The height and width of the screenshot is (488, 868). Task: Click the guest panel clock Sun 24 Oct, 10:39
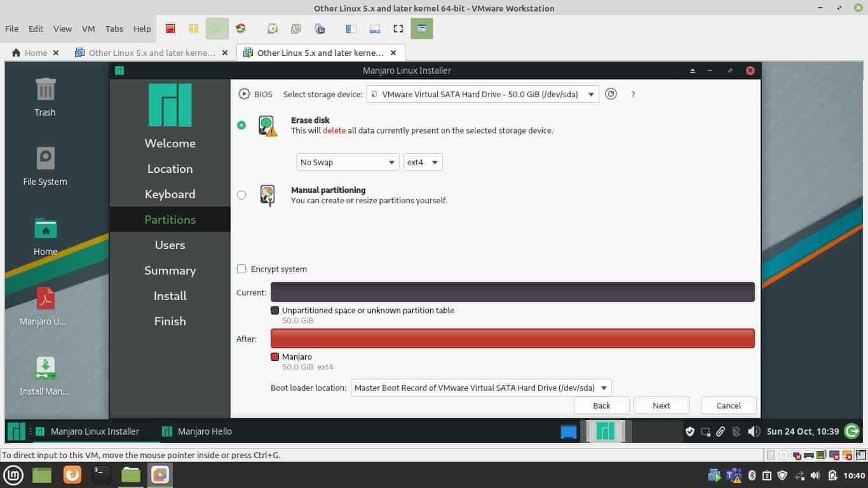coord(803,431)
